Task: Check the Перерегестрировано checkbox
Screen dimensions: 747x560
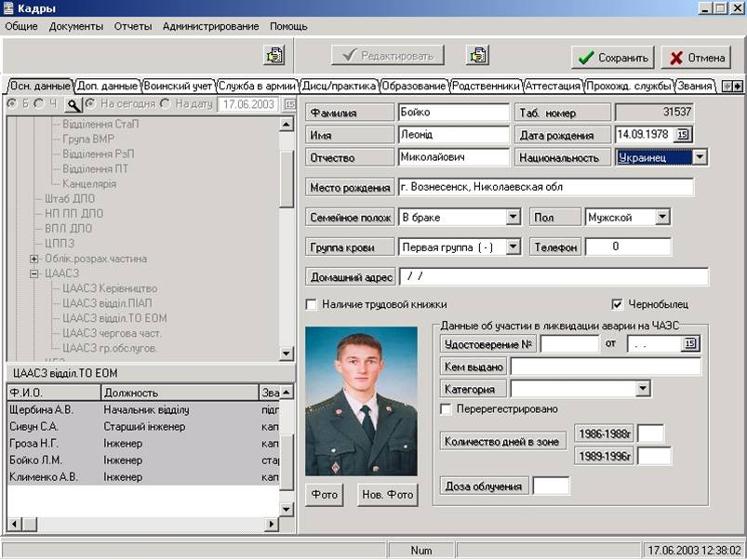Action: point(447,409)
